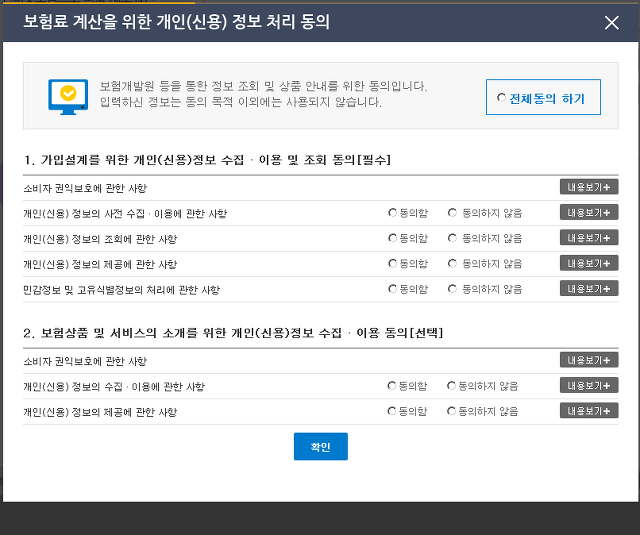Select 동의하지 않음 for section 1 제공에 관한 사항
The width and height of the screenshot is (640, 535).
[x=452, y=264]
